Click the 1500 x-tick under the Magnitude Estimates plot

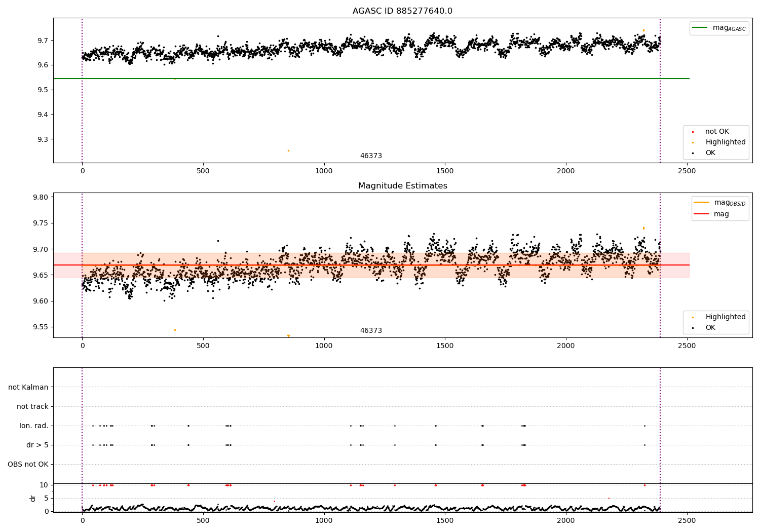445,346
